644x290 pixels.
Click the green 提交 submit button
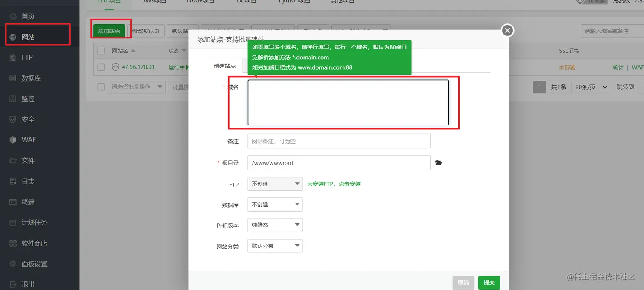(489, 283)
